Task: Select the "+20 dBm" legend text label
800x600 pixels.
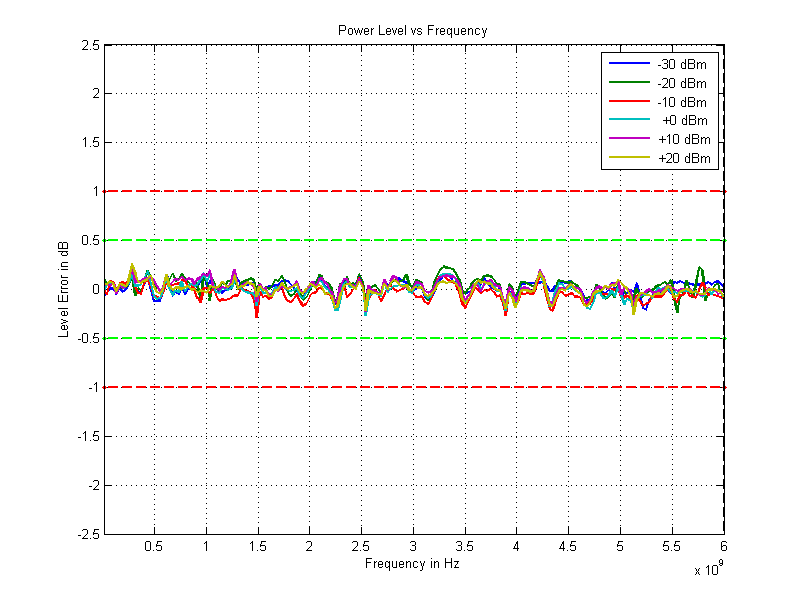Action: click(x=684, y=159)
